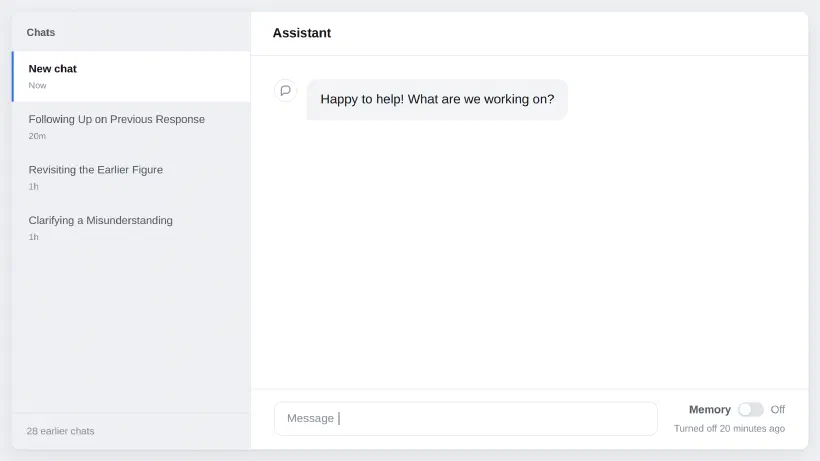This screenshot has height=461, width=820.
Task: Show the 28 earlier chats
Action: tap(61, 431)
